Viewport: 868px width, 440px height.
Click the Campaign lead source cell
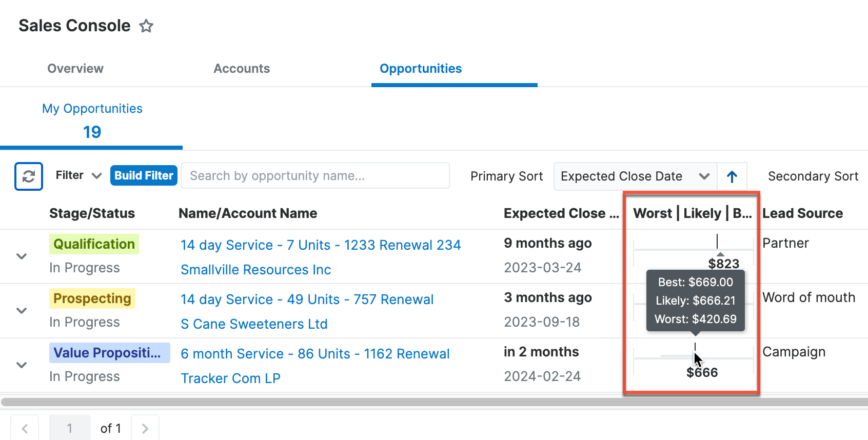[x=794, y=352]
